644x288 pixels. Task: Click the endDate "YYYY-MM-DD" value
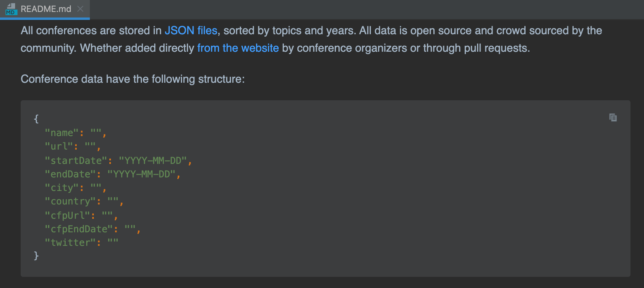coord(142,174)
